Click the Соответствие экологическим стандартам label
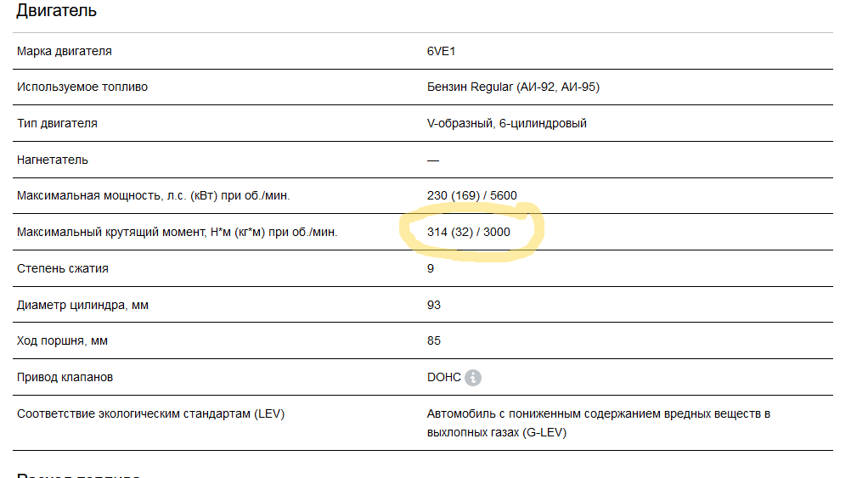The image size is (868, 478). (x=150, y=413)
